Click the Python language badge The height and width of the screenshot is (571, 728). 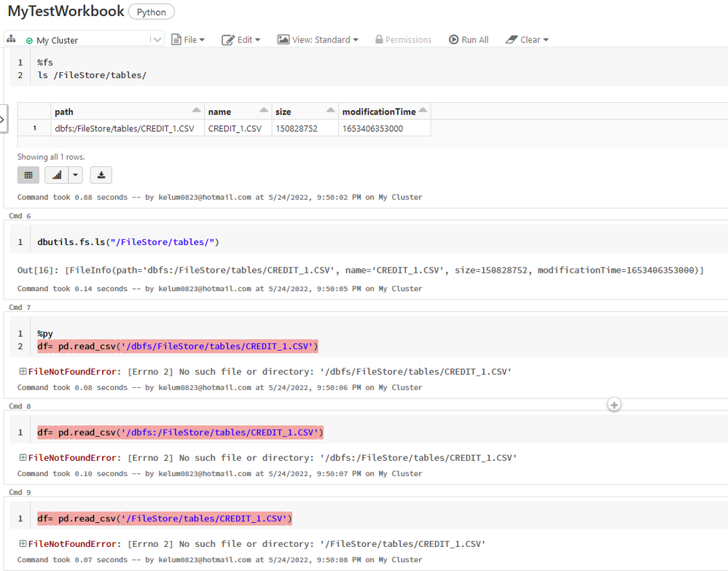(x=152, y=12)
